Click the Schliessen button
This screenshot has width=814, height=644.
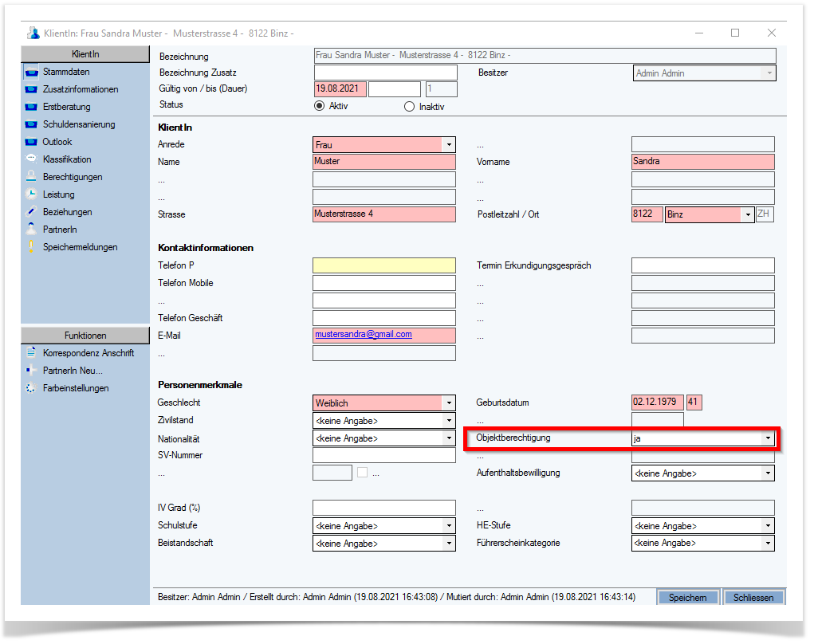tap(753, 597)
